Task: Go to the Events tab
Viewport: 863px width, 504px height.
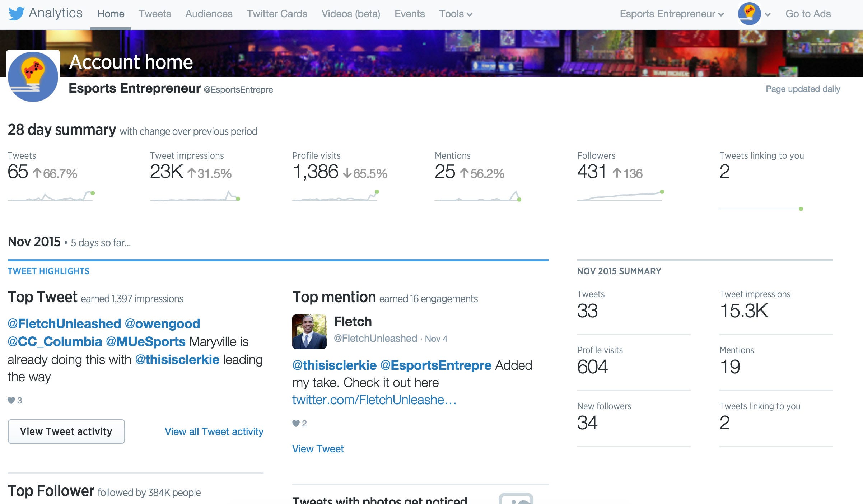Action: coord(410,14)
